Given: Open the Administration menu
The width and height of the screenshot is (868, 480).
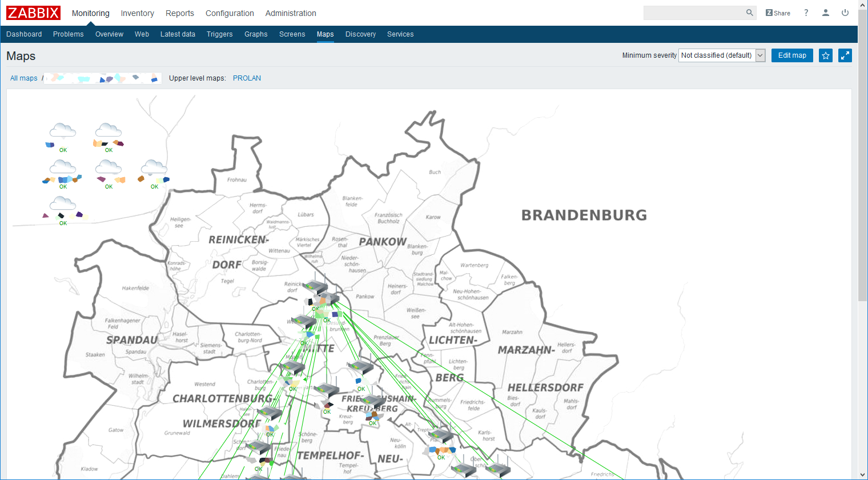Looking at the screenshot, I should click(x=290, y=13).
